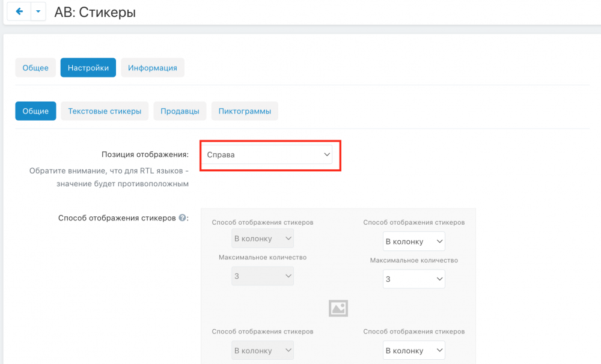Select the Настройки tab

(88, 68)
